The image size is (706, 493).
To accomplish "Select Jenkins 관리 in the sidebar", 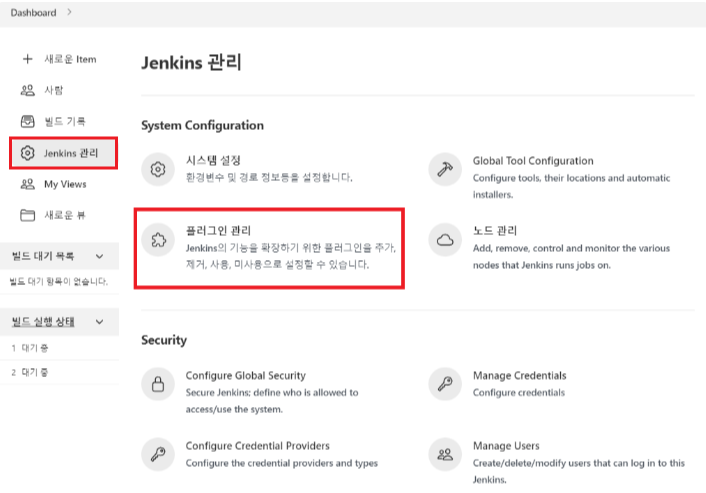I will [63, 153].
